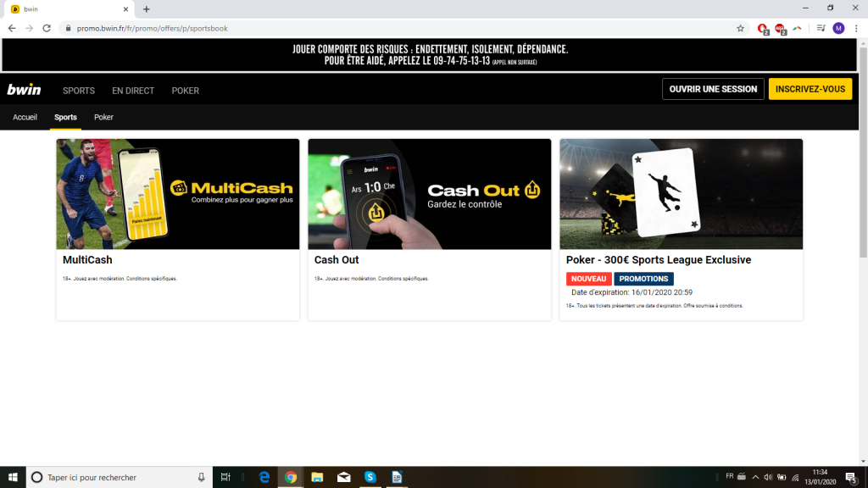Open the Cash Out promo banner image

(430, 194)
